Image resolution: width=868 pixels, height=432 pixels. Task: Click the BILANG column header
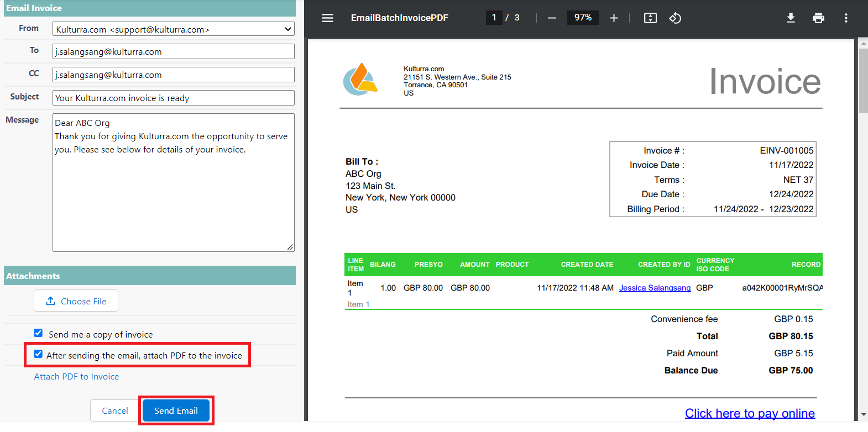point(383,265)
